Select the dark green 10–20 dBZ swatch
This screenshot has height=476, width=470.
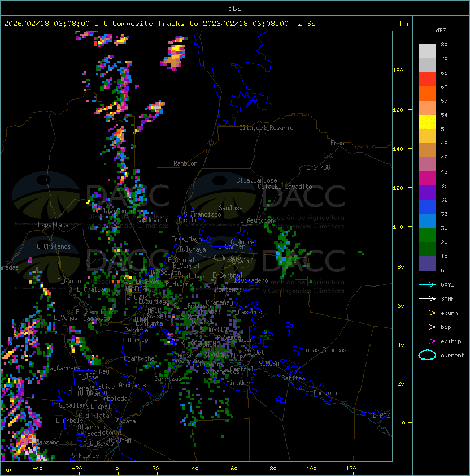pos(427,249)
